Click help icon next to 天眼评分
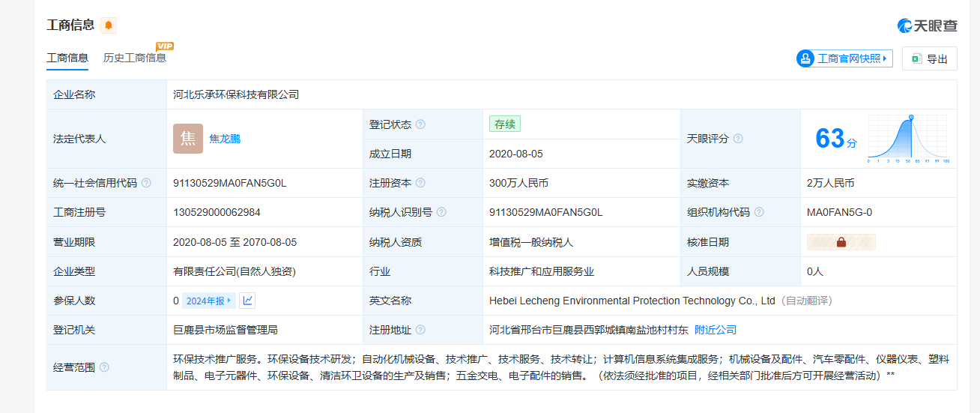This screenshot has width=980, height=413. (738, 139)
